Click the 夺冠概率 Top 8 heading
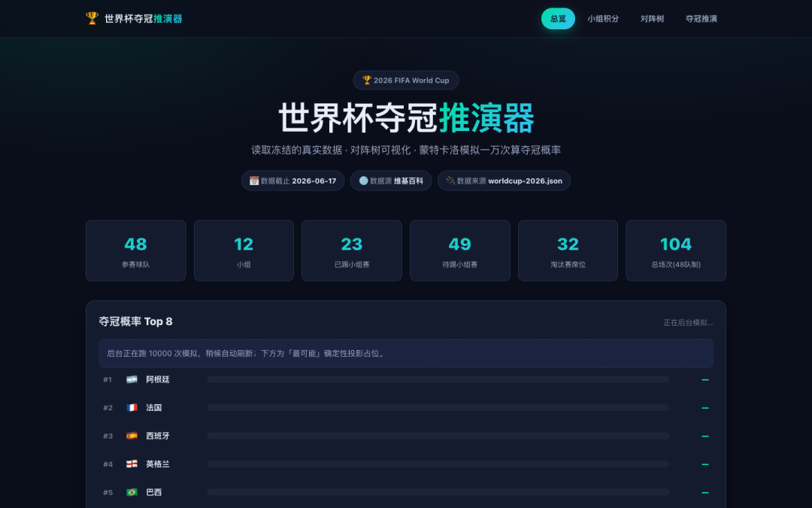The height and width of the screenshot is (508, 812). point(135,321)
